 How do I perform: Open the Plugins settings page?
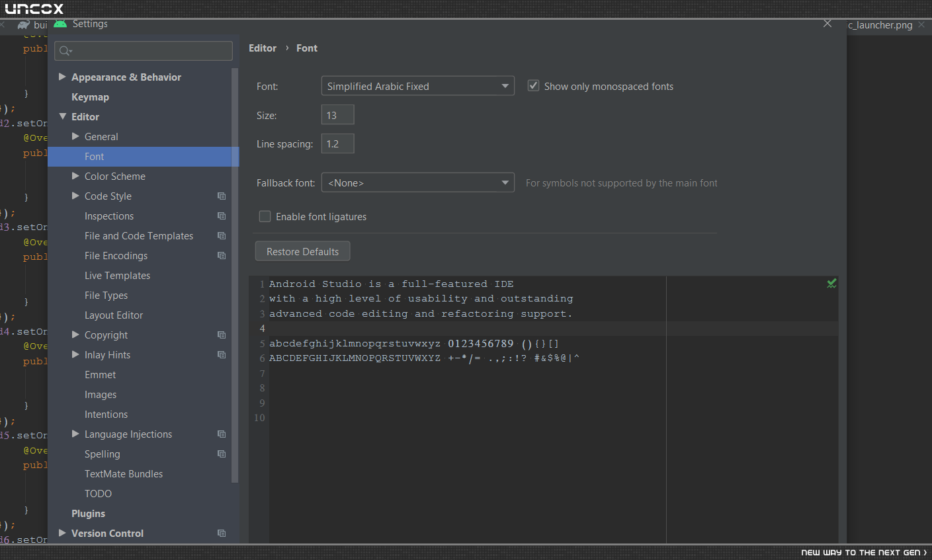coord(88,514)
